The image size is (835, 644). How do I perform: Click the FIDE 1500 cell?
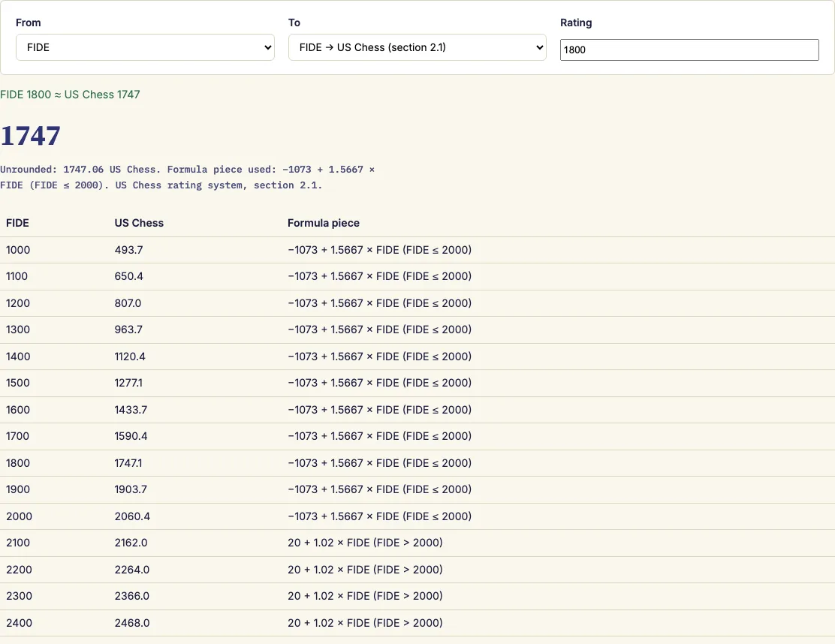coord(18,383)
